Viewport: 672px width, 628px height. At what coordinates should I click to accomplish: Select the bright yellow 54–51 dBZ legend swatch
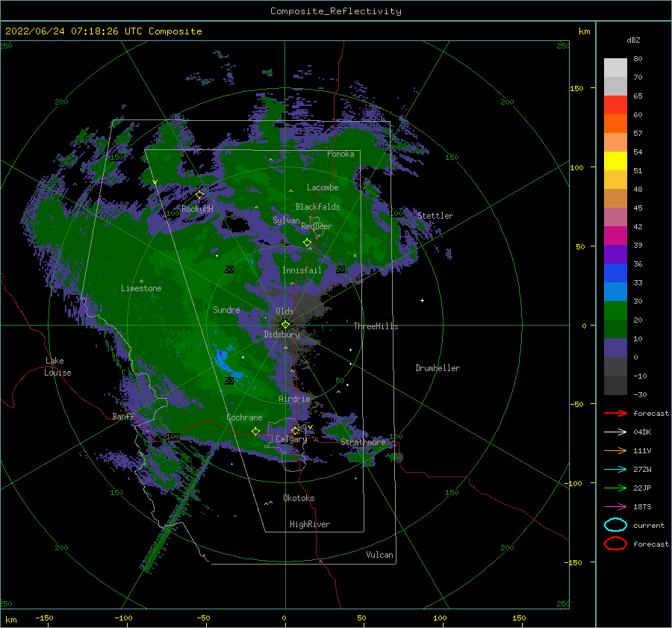[x=615, y=161]
